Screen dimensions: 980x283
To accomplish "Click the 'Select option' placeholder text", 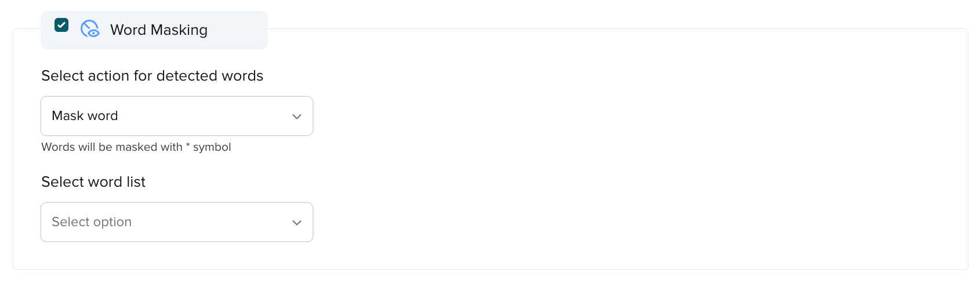I will tap(92, 222).
